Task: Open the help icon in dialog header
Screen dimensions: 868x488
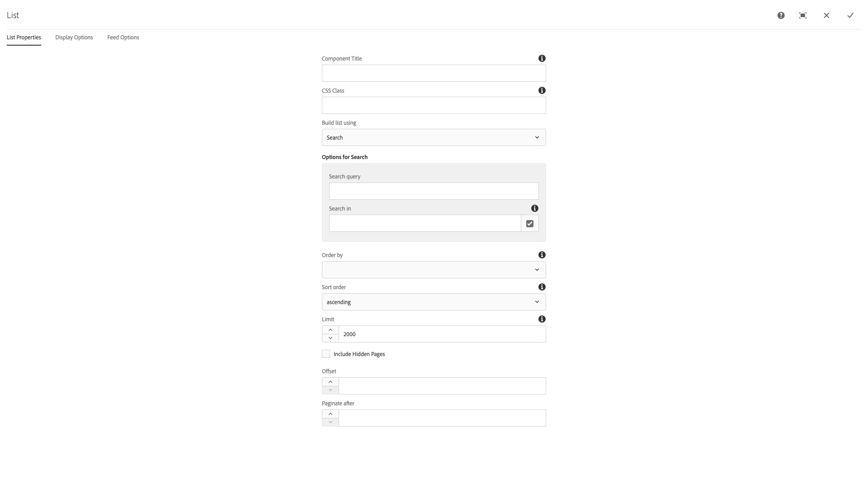Action: [x=781, y=15]
